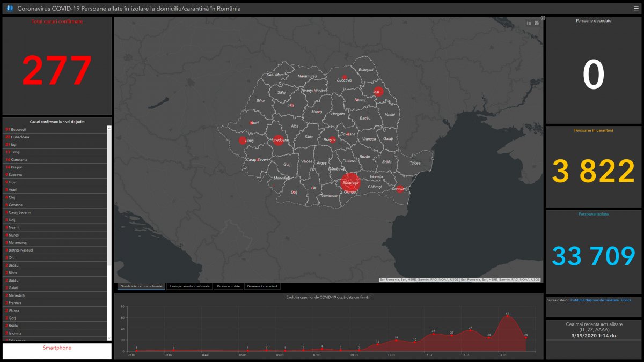Click the Suceava red dot on the map
644x362 pixels.
(x=344, y=77)
